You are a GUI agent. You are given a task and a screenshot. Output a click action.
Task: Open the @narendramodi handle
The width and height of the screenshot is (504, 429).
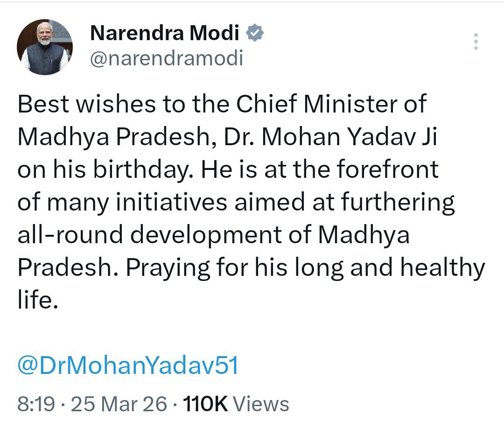(x=166, y=59)
